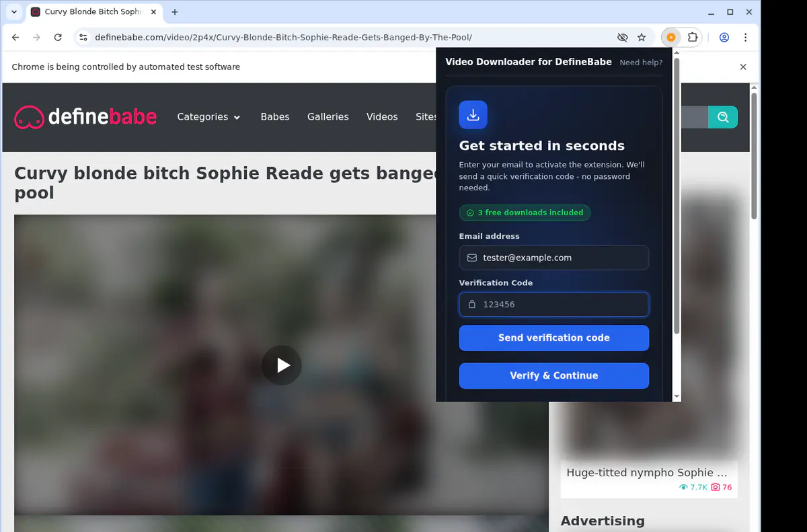
Task: Click the teal search magnifier button
Action: coord(723,117)
